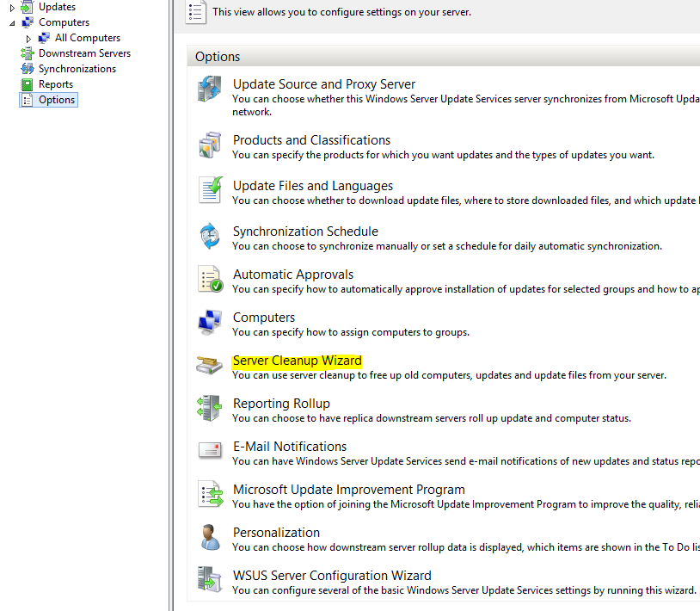700x611 pixels.
Task: Select Updates in the navigation tree
Action: [x=57, y=7]
